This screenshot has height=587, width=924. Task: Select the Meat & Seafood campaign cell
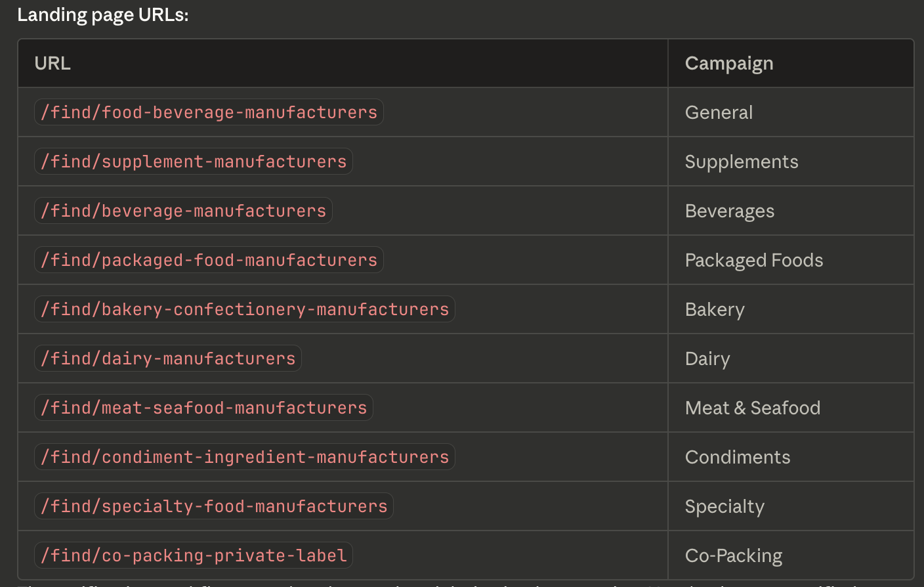tap(752, 408)
